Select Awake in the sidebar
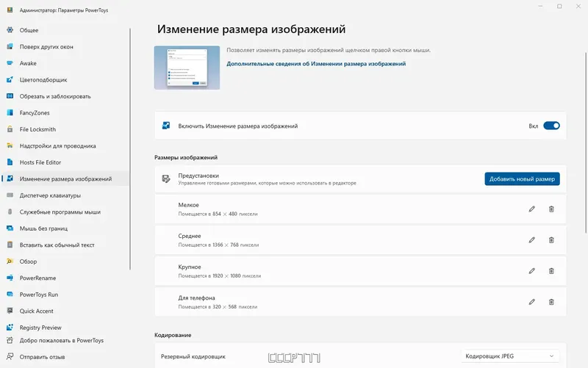The width and height of the screenshot is (588, 368). click(28, 63)
